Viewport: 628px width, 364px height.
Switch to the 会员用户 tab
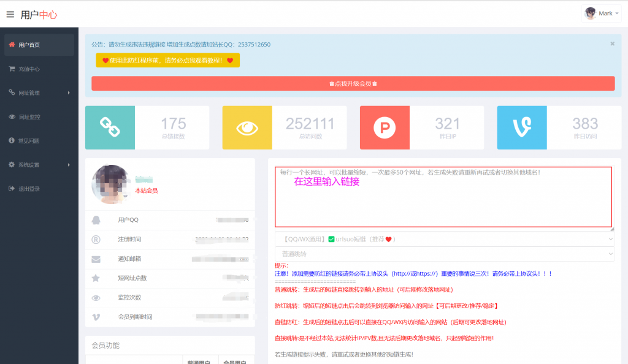click(236, 362)
